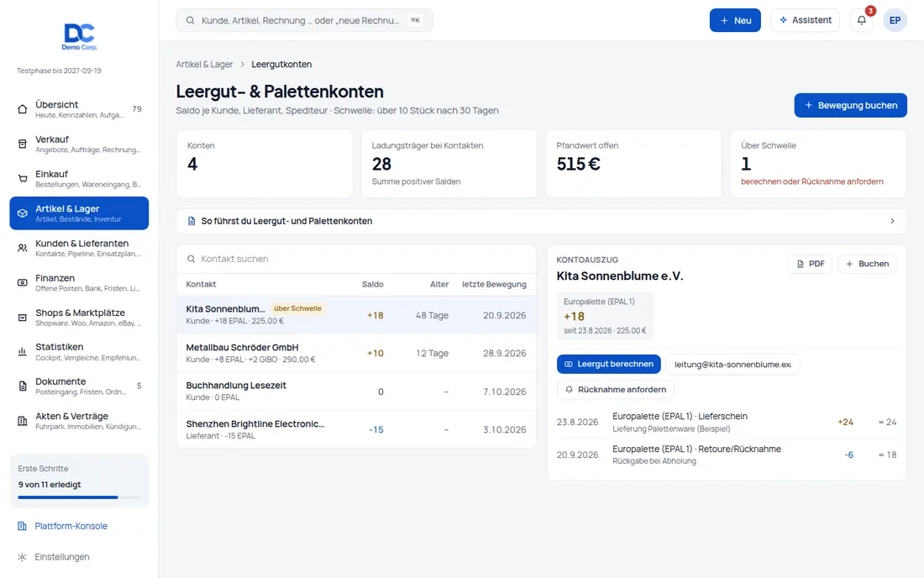
Task: Open the Plattform-Konsole link
Action: point(71,526)
